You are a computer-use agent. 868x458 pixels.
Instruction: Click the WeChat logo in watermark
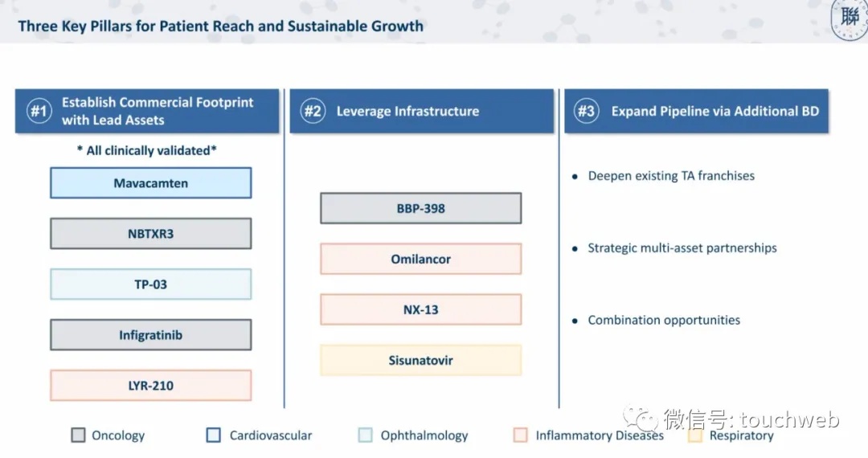click(641, 419)
